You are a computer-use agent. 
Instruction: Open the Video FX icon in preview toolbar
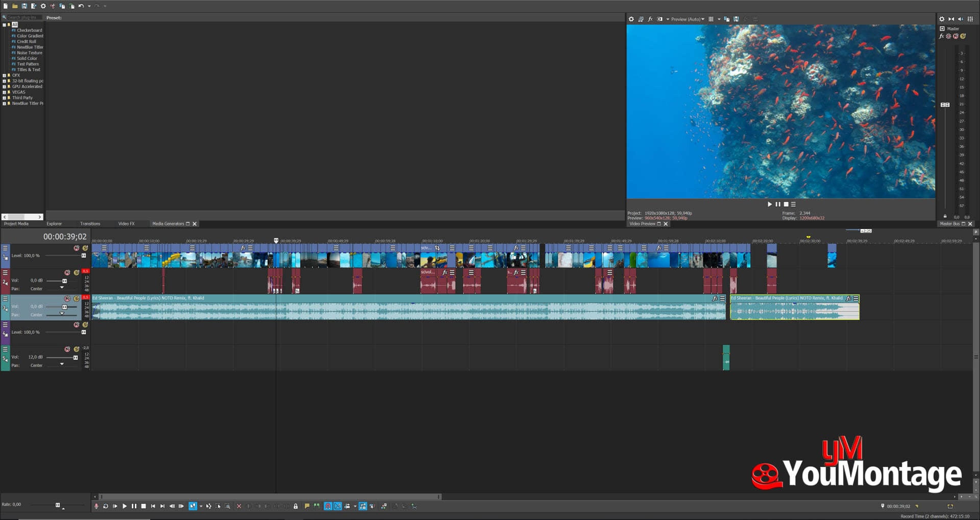click(x=650, y=19)
